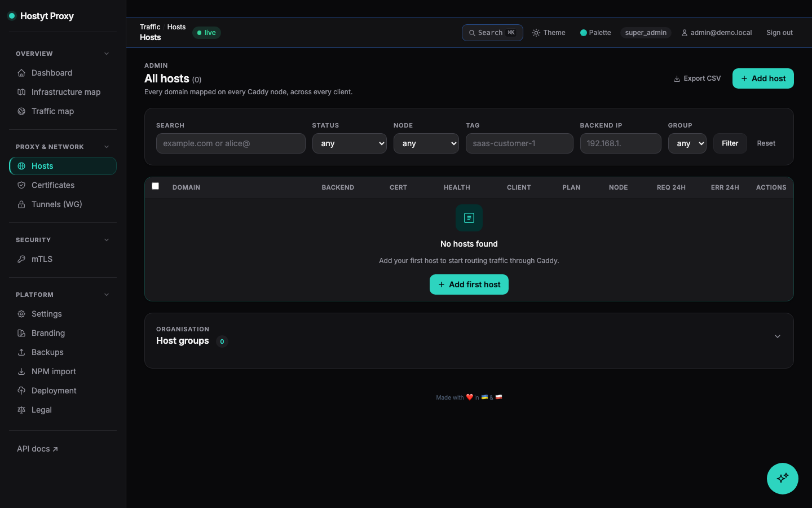This screenshot has height=508, width=812.
Task: Open the Node filter dropdown
Action: pos(426,143)
